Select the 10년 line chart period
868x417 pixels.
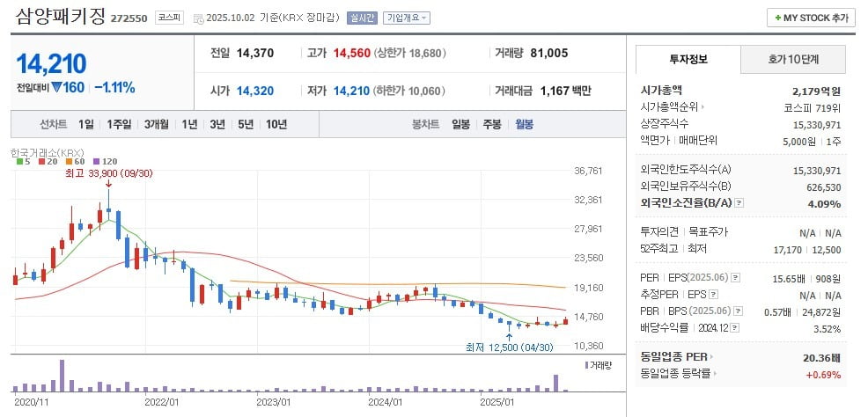(x=276, y=124)
